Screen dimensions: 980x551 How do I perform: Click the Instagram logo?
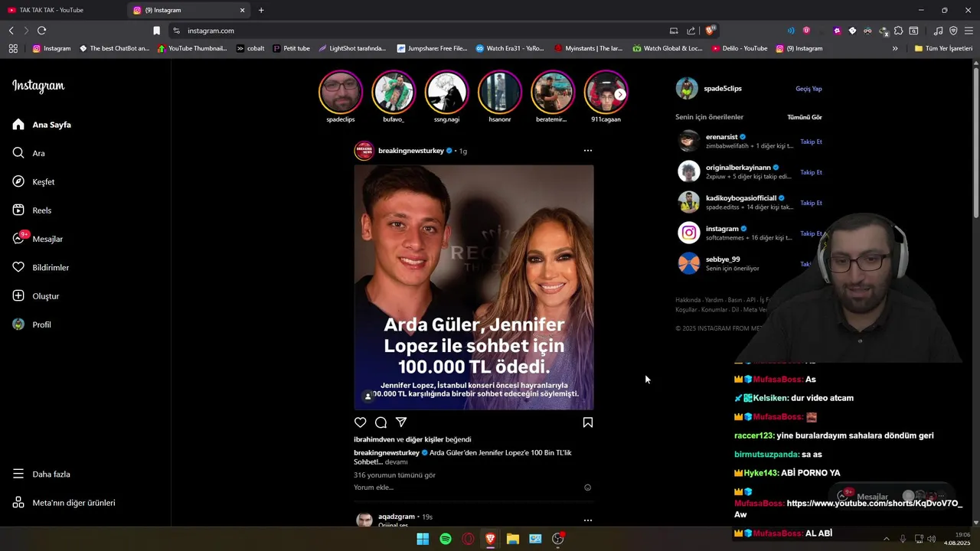tap(38, 86)
